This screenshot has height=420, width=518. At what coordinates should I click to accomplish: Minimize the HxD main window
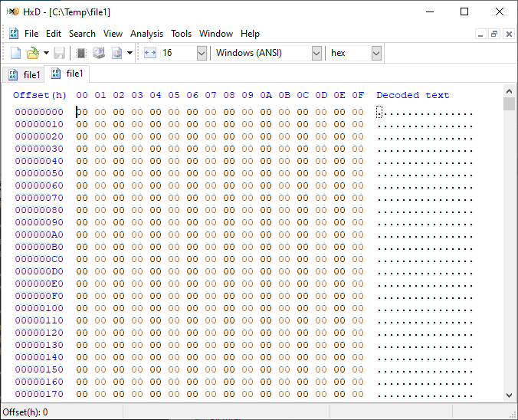(x=430, y=12)
